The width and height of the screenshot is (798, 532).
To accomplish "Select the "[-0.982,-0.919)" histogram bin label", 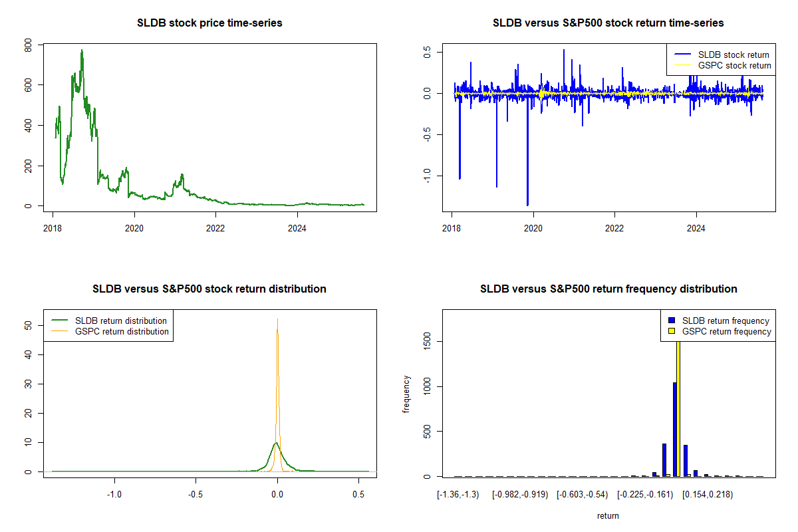I will click(520, 495).
